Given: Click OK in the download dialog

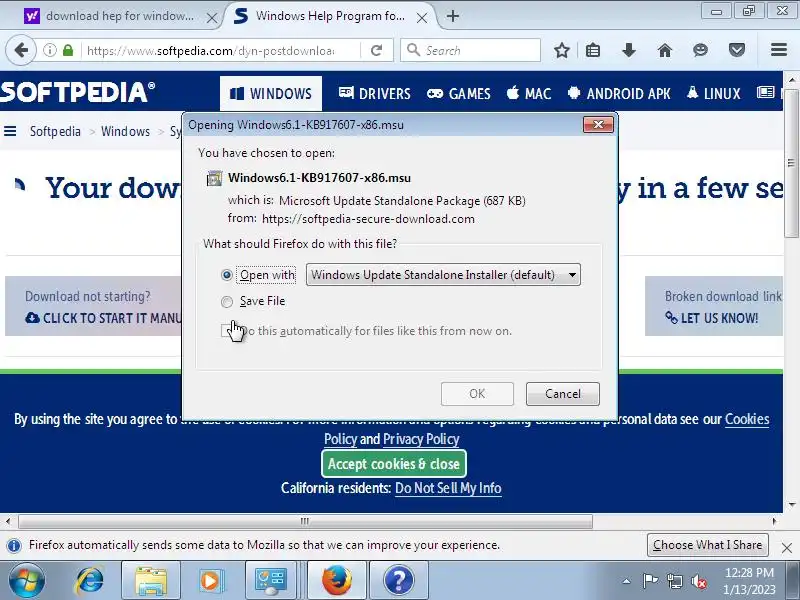Looking at the screenshot, I should 477,394.
